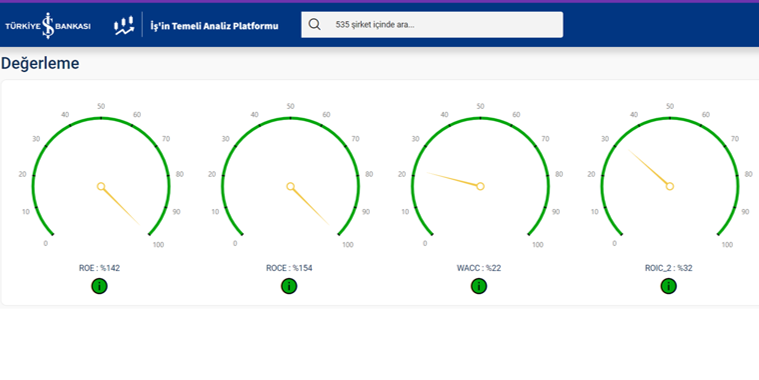Viewport: 759px width, 380px height.
Task: Focus the company search input field
Action: 432,24
